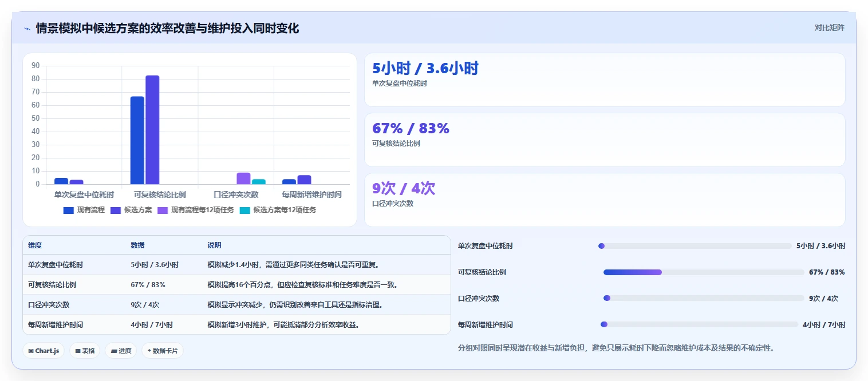Click the 5小时 / 3.6小时 progress value
The image size is (868, 381).
(x=821, y=246)
